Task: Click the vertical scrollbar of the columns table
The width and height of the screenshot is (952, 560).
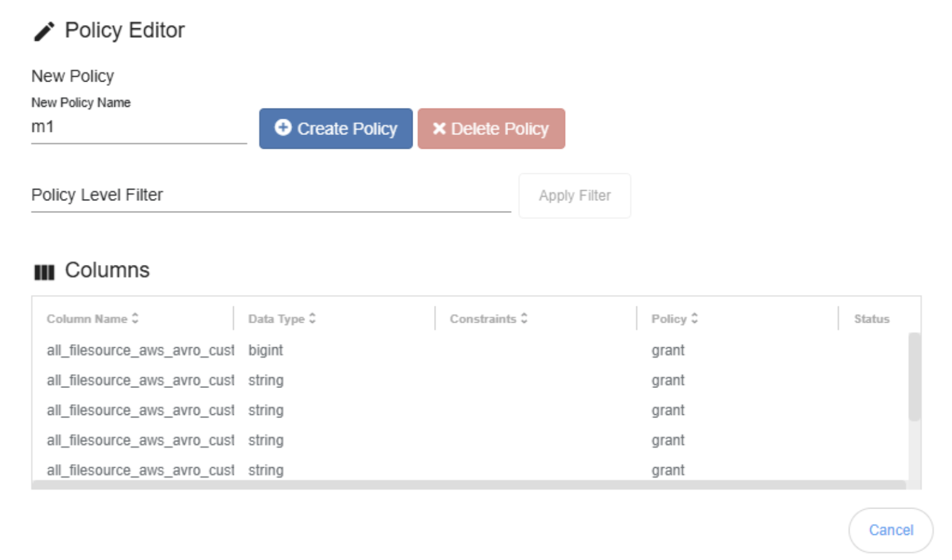Action: click(914, 377)
